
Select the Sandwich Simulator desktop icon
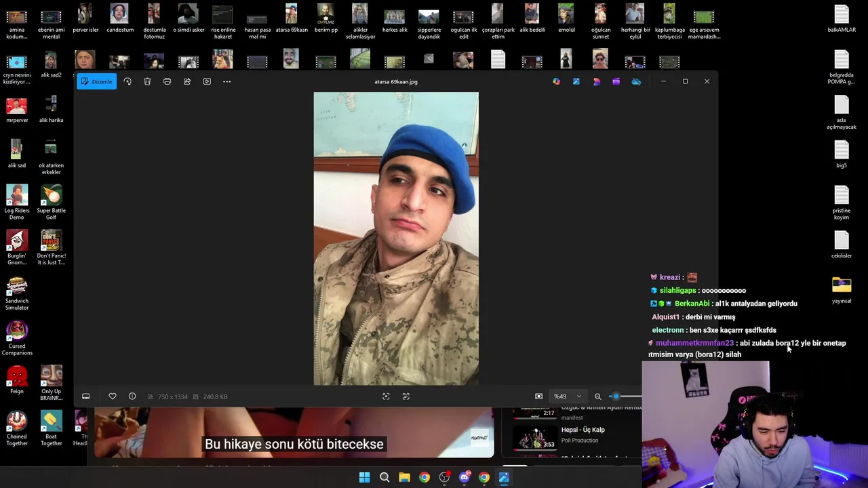pyautogui.click(x=17, y=293)
